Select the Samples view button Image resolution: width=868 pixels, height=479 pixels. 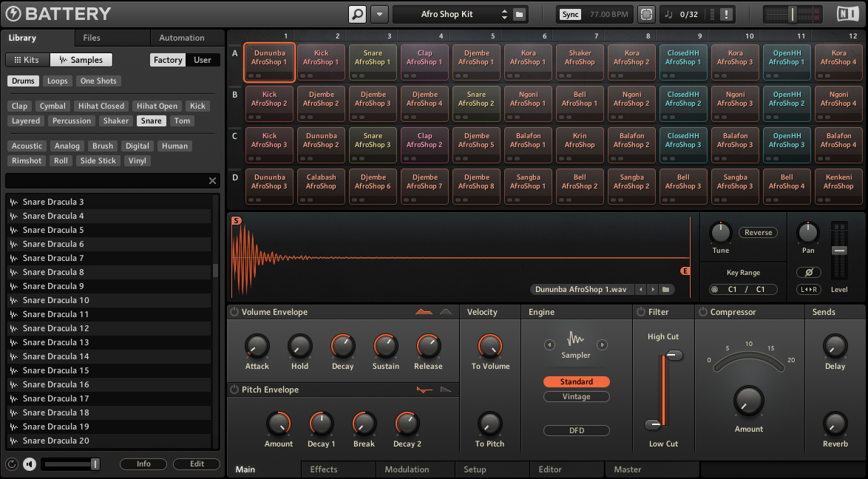[81, 60]
